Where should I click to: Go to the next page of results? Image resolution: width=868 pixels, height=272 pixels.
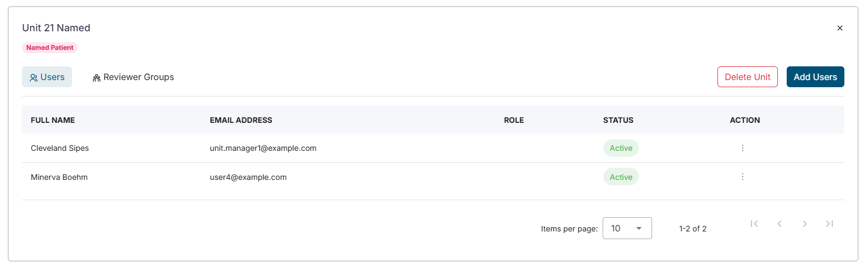(805, 224)
